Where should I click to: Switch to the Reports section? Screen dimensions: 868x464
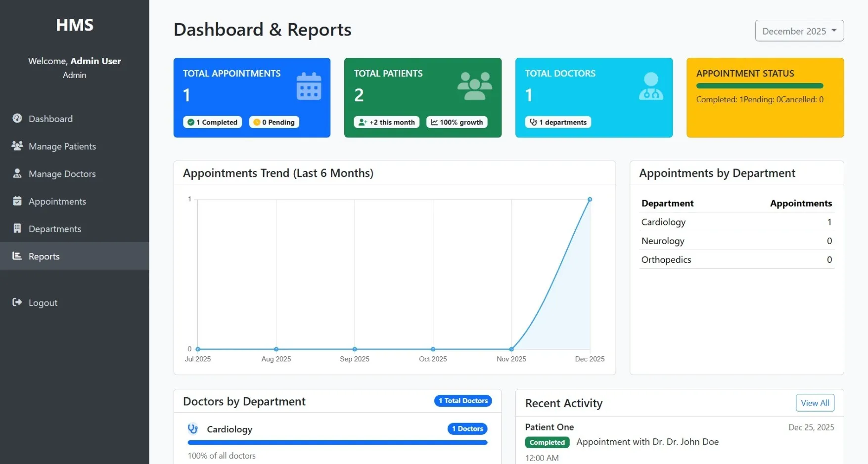44,256
